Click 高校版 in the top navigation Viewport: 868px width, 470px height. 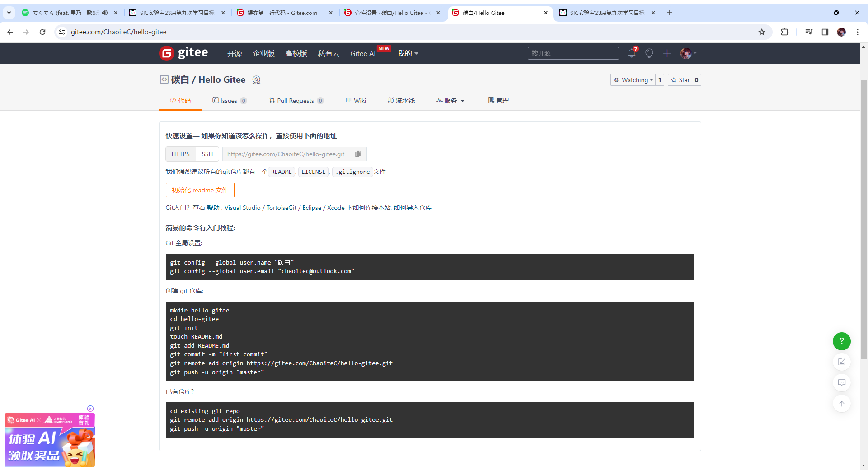pos(296,54)
